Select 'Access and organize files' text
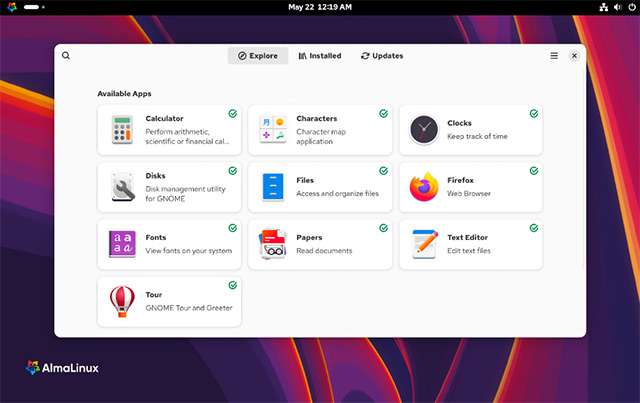Viewport: 640px width, 403px height. tap(338, 194)
